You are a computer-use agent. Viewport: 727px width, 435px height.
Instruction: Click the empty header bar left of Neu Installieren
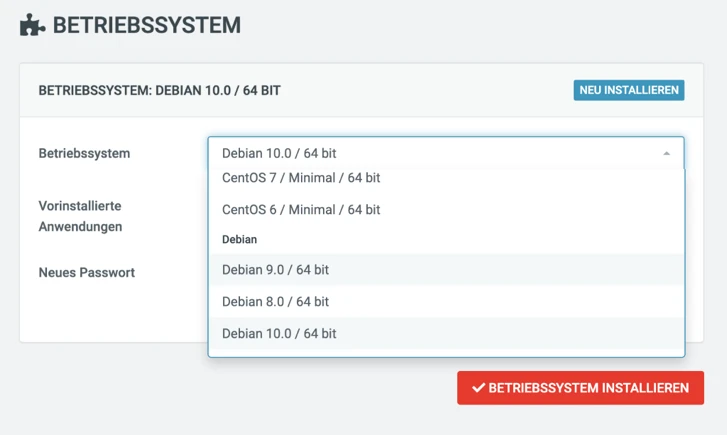(x=427, y=90)
